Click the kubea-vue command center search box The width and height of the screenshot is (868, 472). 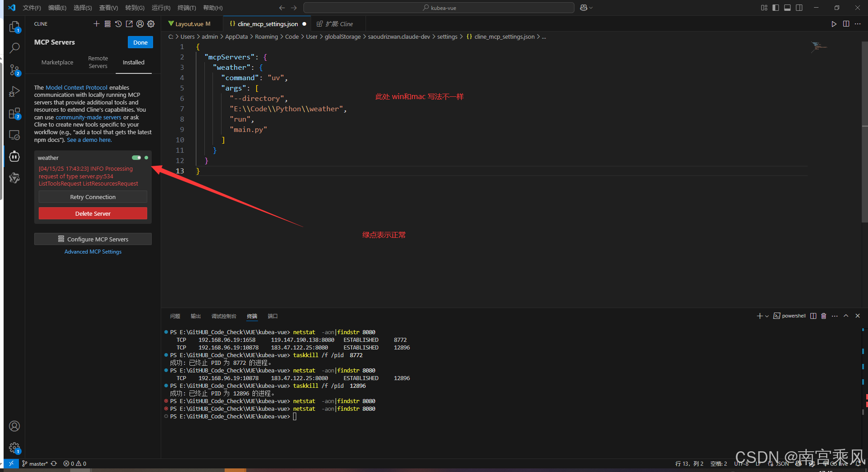[439, 8]
